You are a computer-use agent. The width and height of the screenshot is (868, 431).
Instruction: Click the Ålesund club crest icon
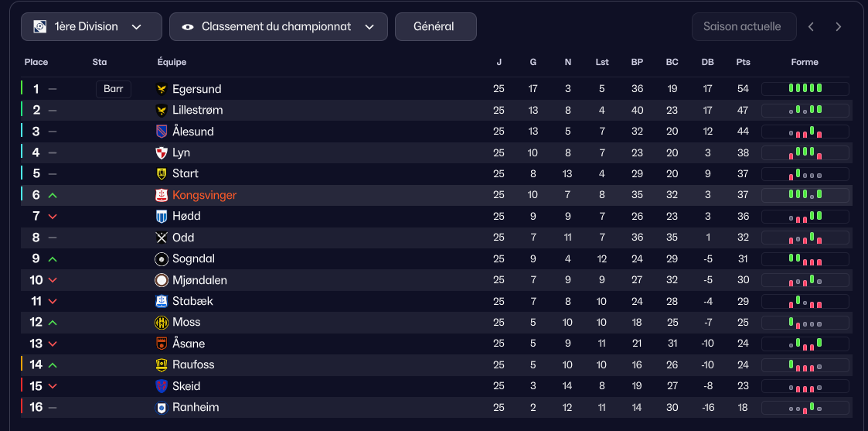162,132
